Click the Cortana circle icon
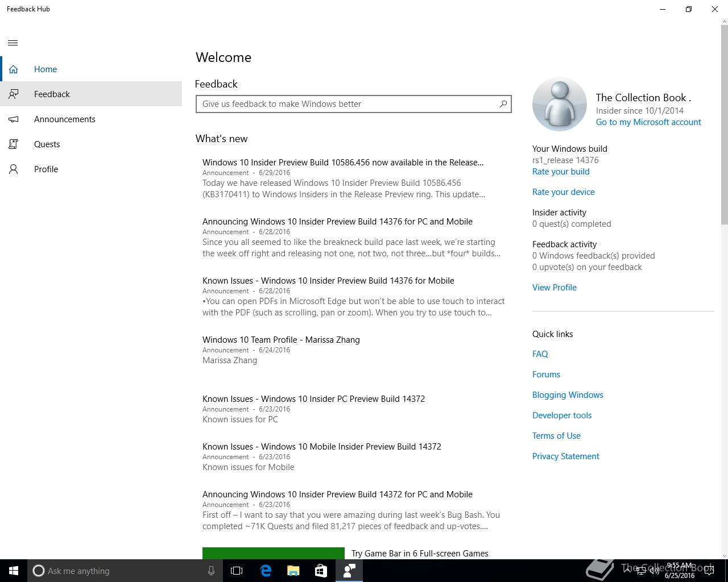Viewport: 728px width, 582px height. point(39,571)
